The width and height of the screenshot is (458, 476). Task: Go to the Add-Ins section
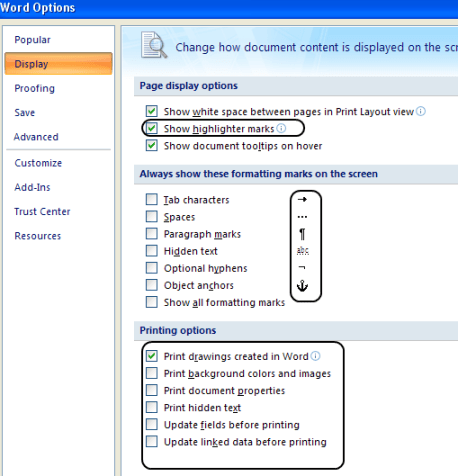click(x=32, y=187)
